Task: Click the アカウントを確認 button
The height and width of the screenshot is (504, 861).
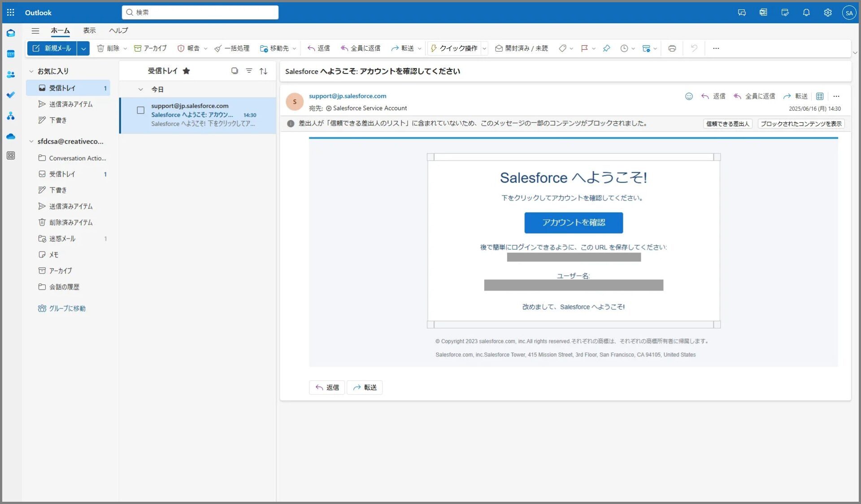Action: point(574,222)
